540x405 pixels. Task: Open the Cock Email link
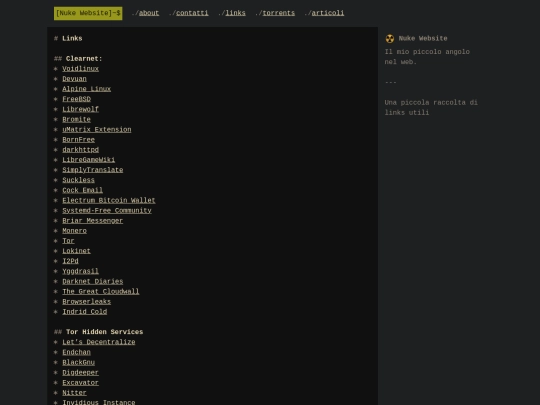coord(83,190)
